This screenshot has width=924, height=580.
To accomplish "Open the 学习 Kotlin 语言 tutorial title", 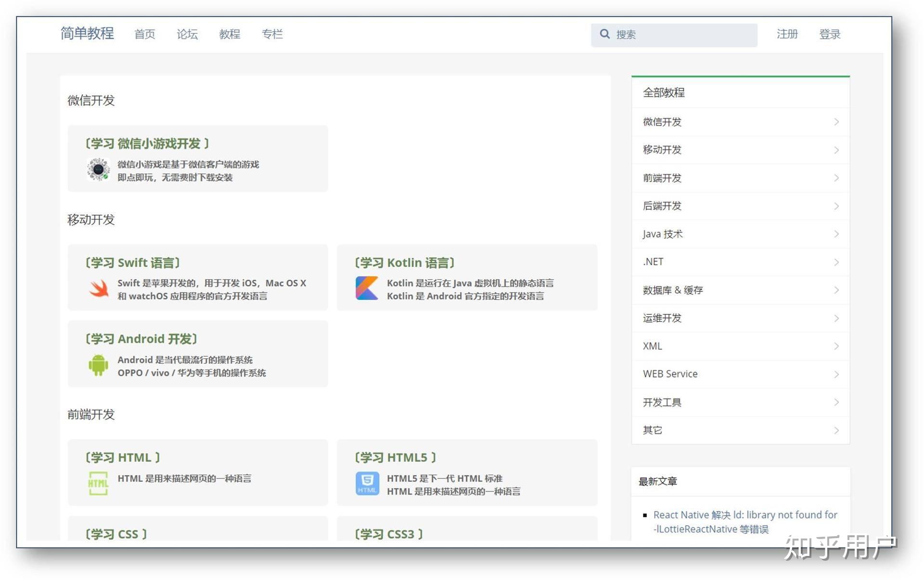I will (405, 263).
